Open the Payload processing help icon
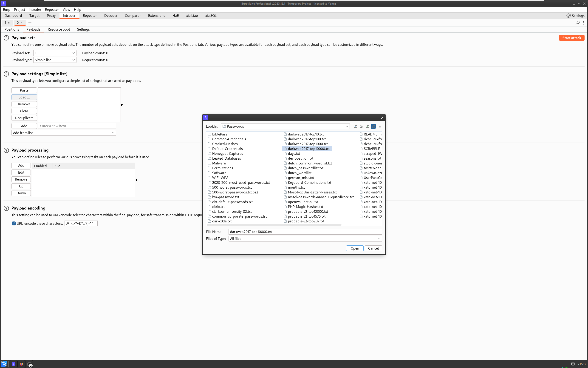Image resolution: width=588 pixels, height=368 pixels. tap(6, 150)
